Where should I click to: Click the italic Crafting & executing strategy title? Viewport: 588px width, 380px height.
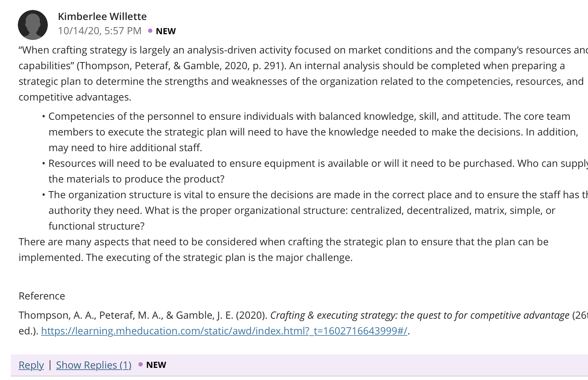tap(420, 315)
